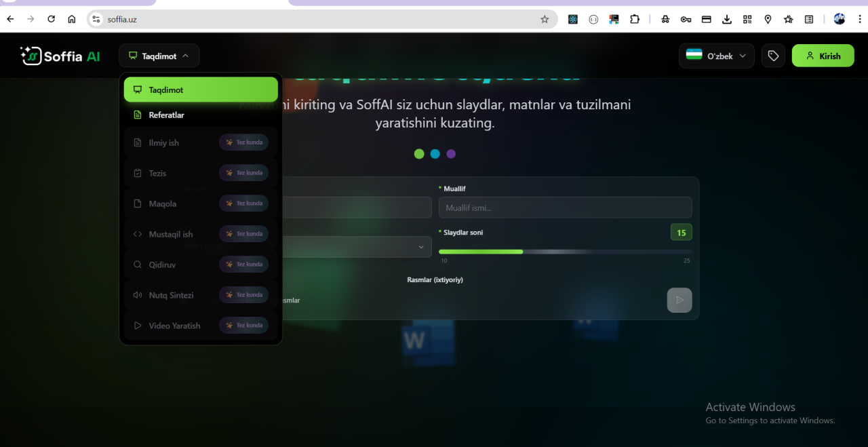This screenshot has height=447, width=868.
Task: Click the Mustaqil ish code brackets icon
Action: click(x=137, y=233)
